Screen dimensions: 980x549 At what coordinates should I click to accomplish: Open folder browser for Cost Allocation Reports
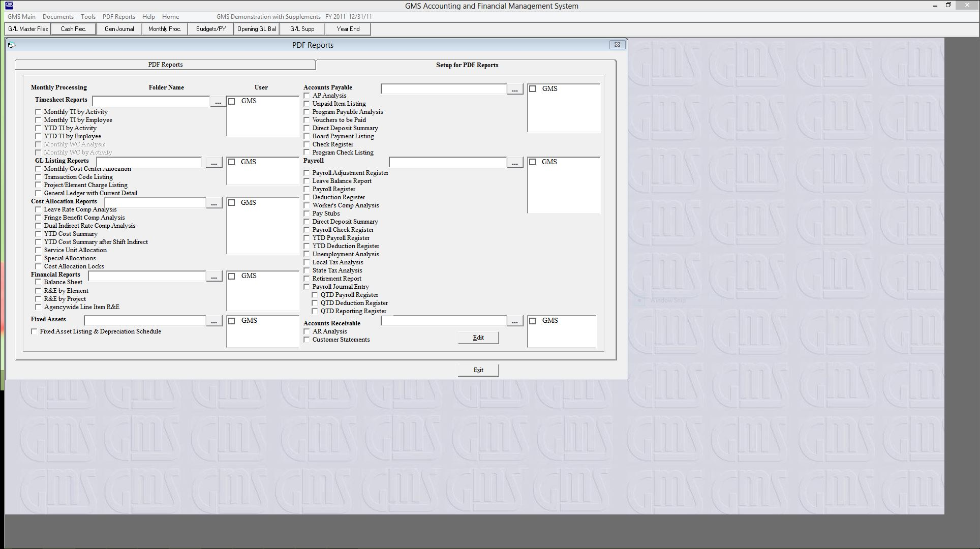213,203
